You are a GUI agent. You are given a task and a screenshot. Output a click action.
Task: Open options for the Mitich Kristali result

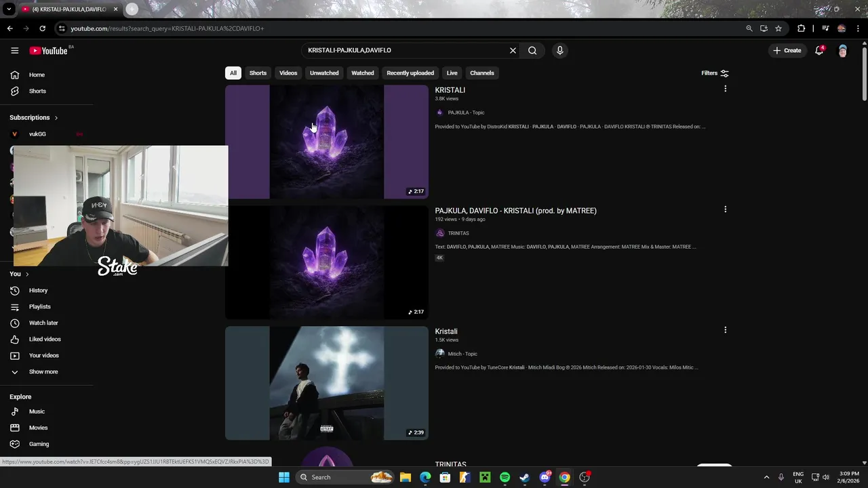pos(725,330)
